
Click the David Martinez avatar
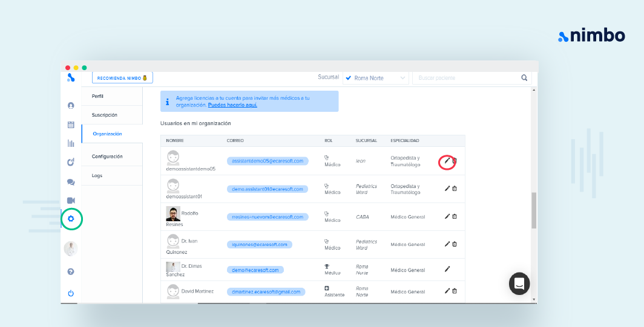(x=173, y=292)
